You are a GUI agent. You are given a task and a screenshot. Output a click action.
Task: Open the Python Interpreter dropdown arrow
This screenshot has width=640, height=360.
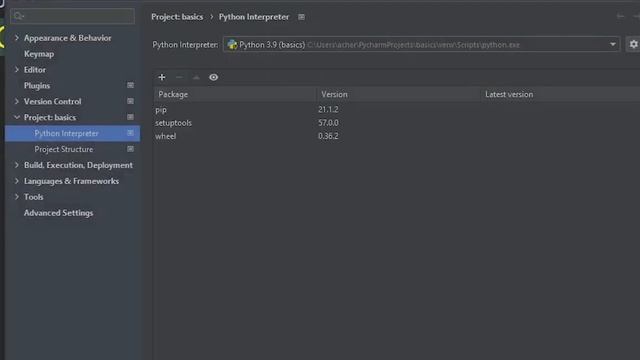tap(613, 44)
